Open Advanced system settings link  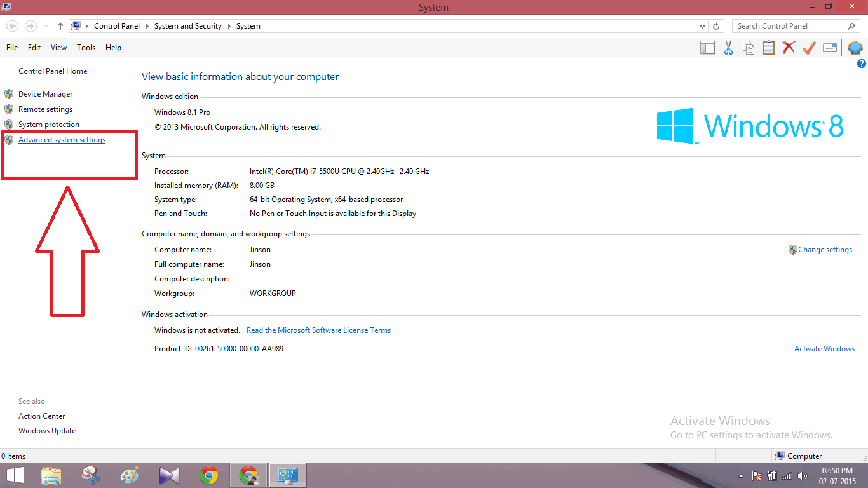click(62, 140)
